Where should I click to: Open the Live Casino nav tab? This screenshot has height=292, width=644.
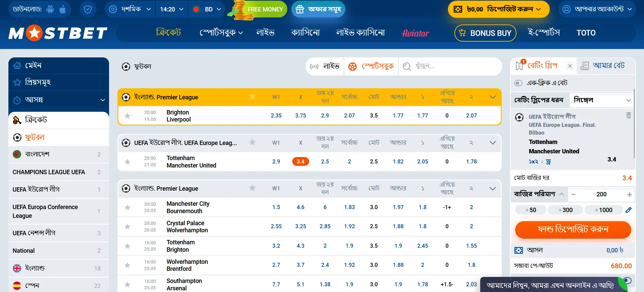point(360,33)
